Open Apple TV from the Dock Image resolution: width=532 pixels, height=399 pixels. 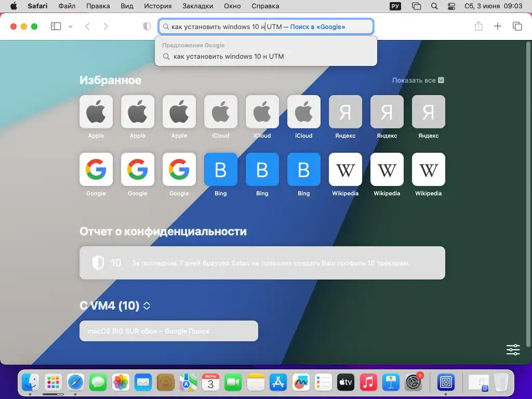tap(345, 383)
